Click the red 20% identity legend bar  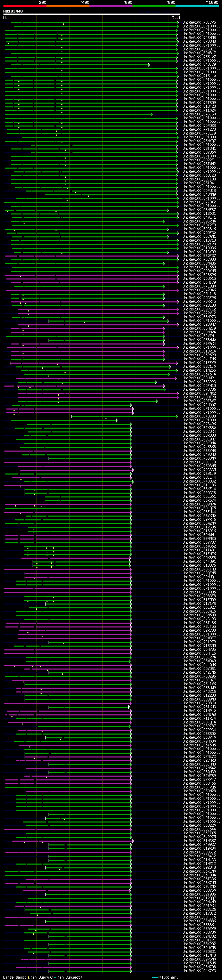click(25, 6)
